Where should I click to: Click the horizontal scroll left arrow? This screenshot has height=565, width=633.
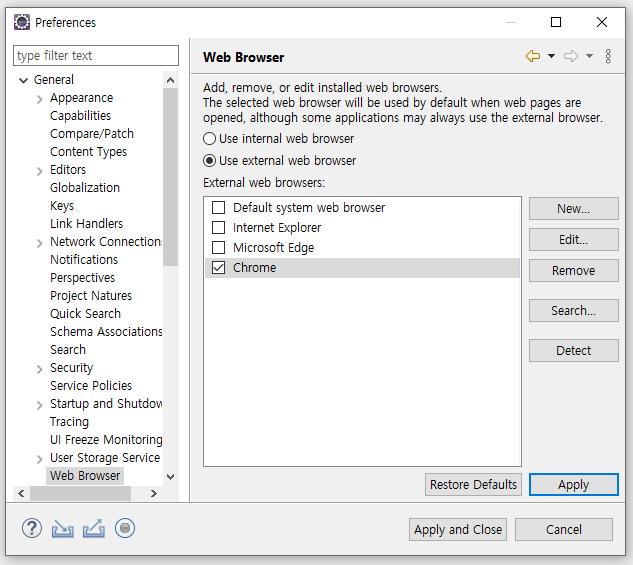point(21,493)
